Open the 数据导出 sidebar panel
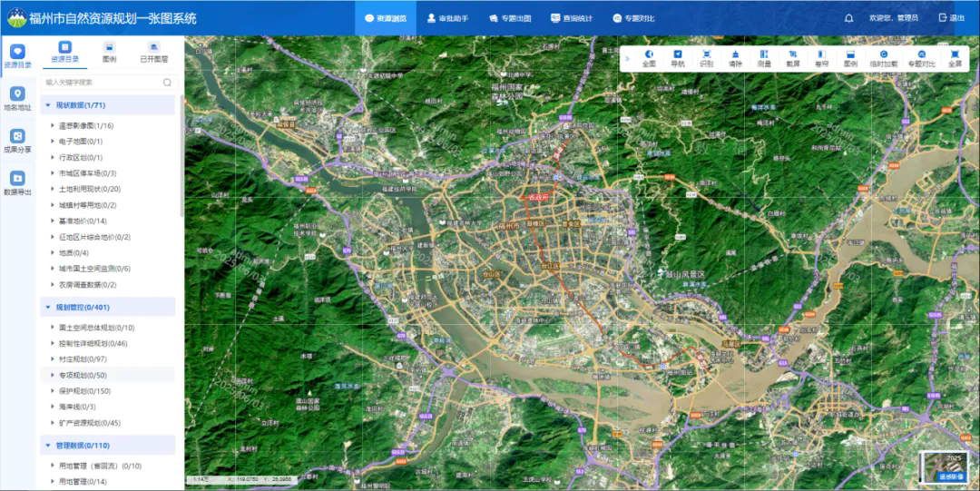 tap(17, 184)
